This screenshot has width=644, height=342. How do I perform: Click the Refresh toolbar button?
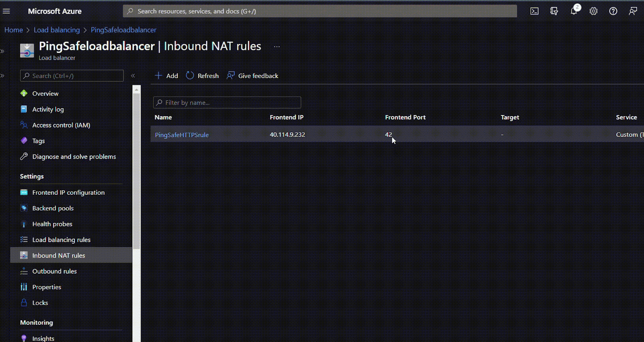coord(202,76)
